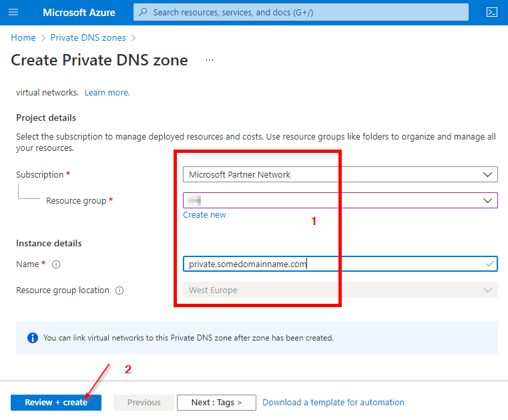Open the ellipsis menu beside page title
Image resolution: width=508 pixels, height=420 pixels.
tap(210, 60)
